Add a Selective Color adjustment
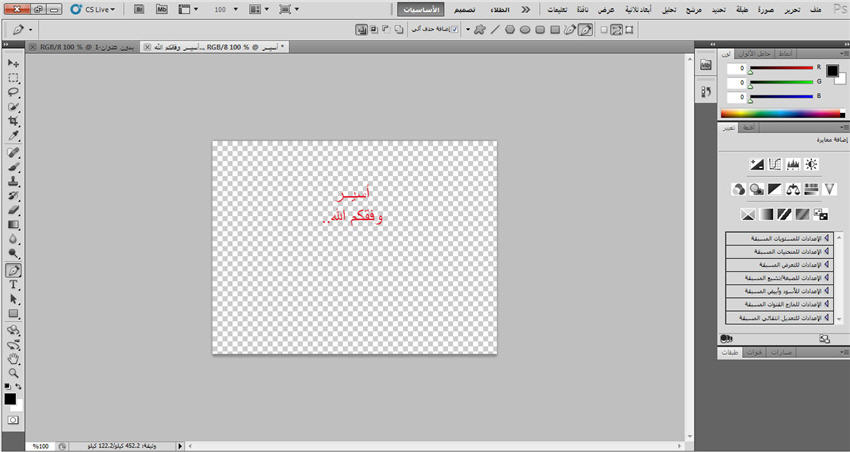 pyautogui.click(x=748, y=215)
